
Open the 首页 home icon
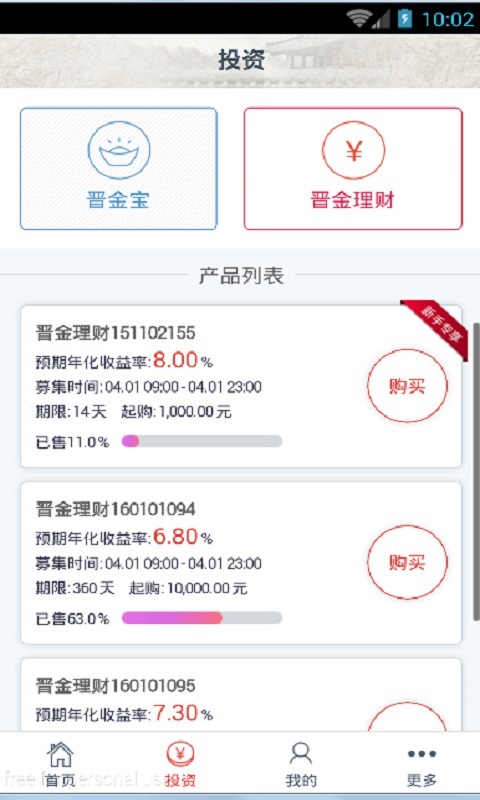click(60, 754)
